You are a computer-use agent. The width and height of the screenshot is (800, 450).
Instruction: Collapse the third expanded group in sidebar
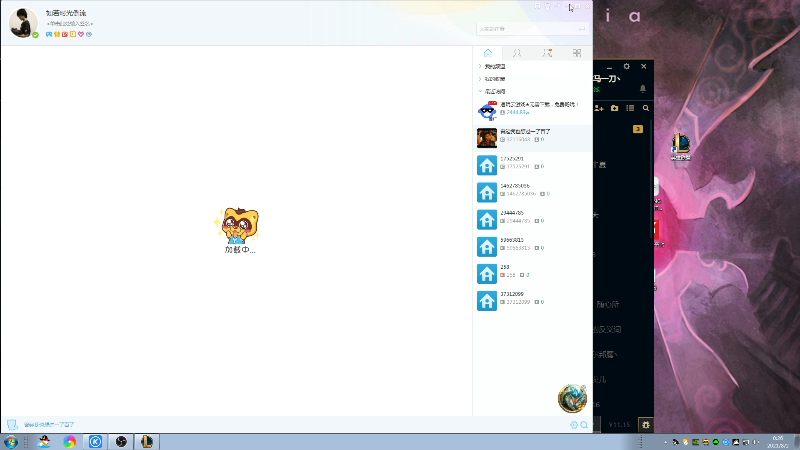480,91
